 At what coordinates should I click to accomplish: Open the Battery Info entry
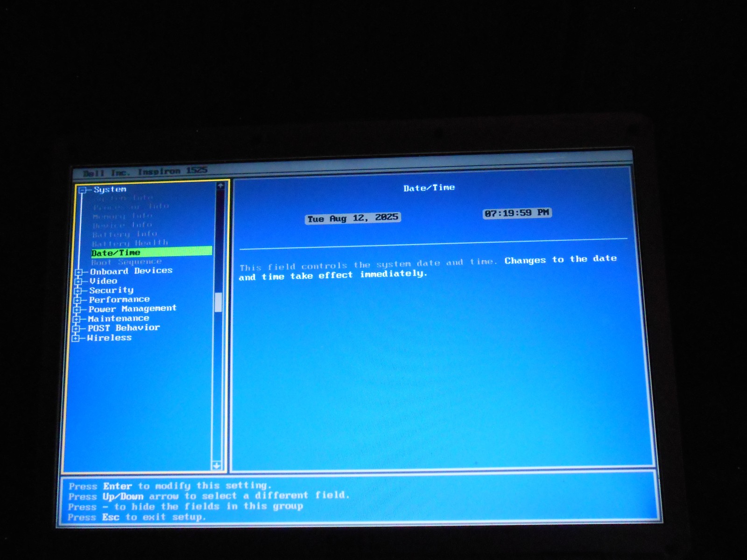pyautogui.click(x=124, y=234)
